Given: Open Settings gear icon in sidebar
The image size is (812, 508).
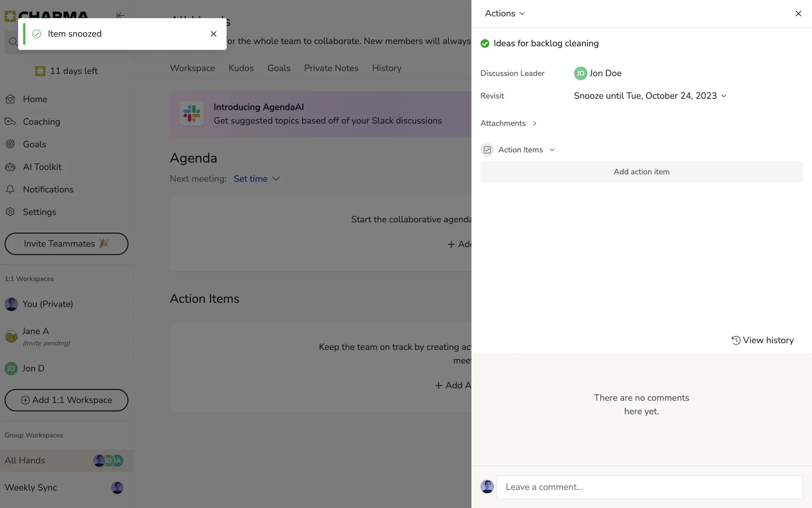Looking at the screenshot, I should point(10,212).
